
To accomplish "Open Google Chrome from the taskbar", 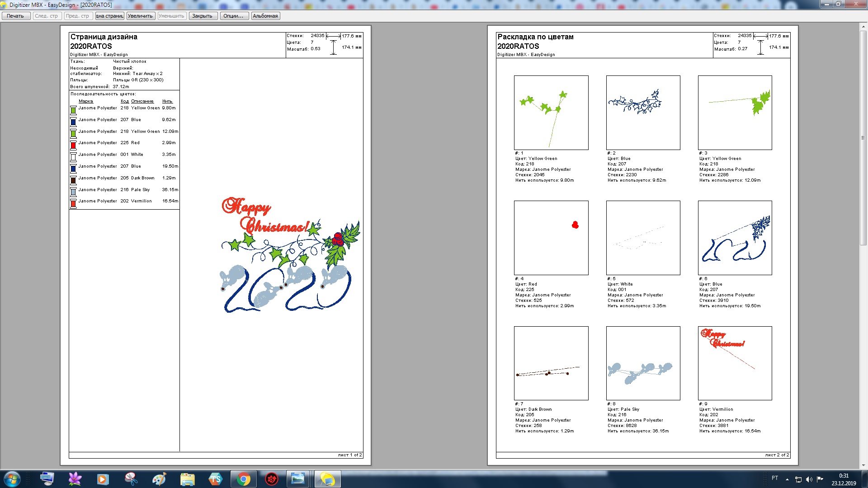I will point(244,479).
